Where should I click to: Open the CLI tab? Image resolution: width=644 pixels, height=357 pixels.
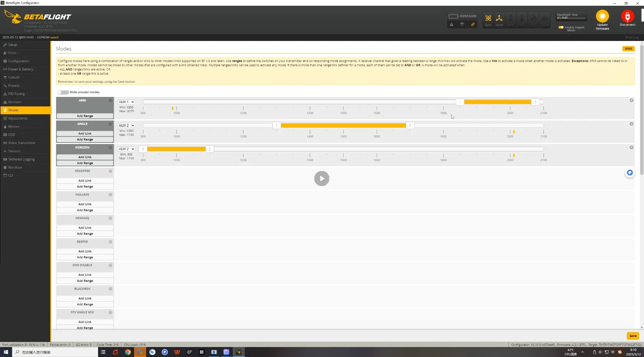click(x=25, y=175)
